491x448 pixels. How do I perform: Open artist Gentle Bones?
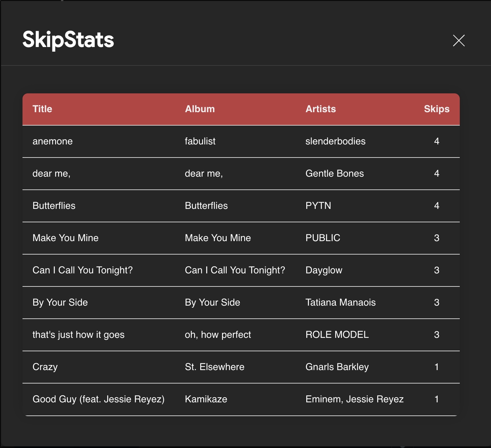point(334,173)
